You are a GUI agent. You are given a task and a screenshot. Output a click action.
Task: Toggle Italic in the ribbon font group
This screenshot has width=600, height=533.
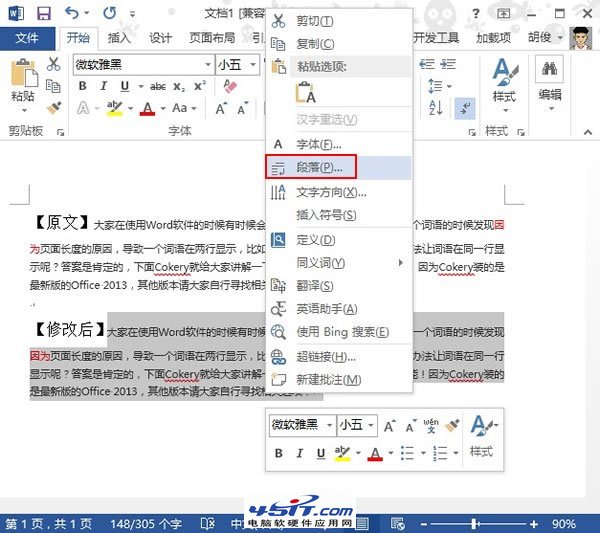[x=103, y=86]
